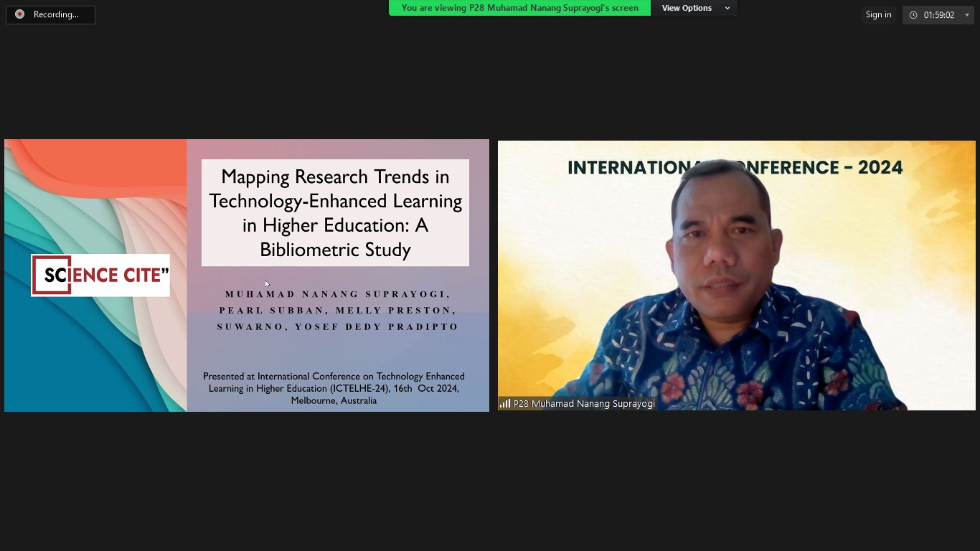Select the speaker video thumbnail
Screen dimensions: 980x551
(737, 275)
